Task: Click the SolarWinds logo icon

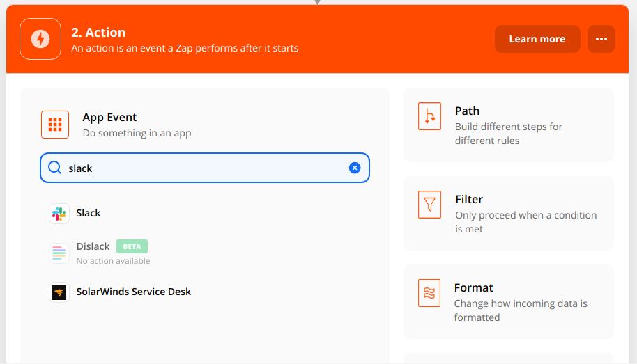Action: [59, 292]
